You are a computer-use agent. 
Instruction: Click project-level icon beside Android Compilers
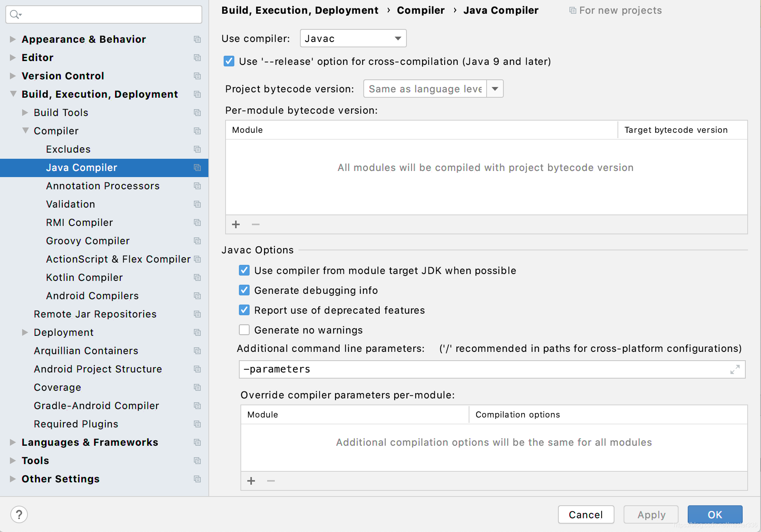click(x=197, y=296)
